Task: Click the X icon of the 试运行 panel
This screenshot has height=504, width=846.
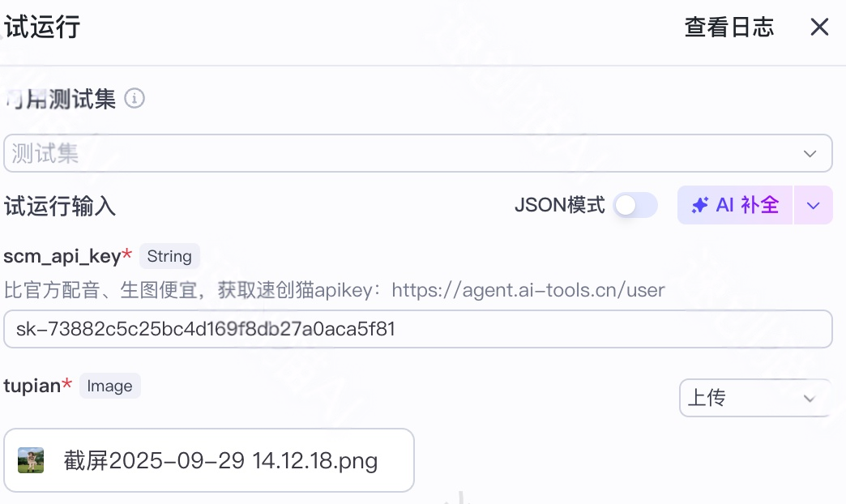Action: (x=819, y=27)
